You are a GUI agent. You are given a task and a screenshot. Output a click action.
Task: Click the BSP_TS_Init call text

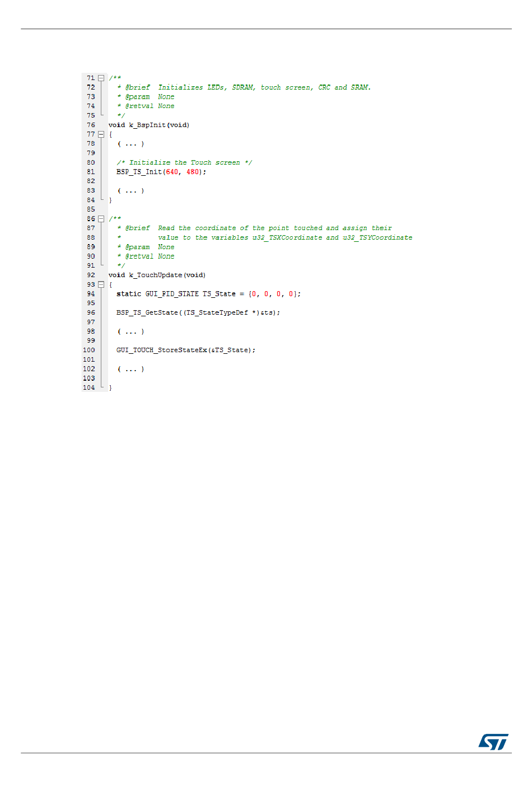[x=161, y=172]
